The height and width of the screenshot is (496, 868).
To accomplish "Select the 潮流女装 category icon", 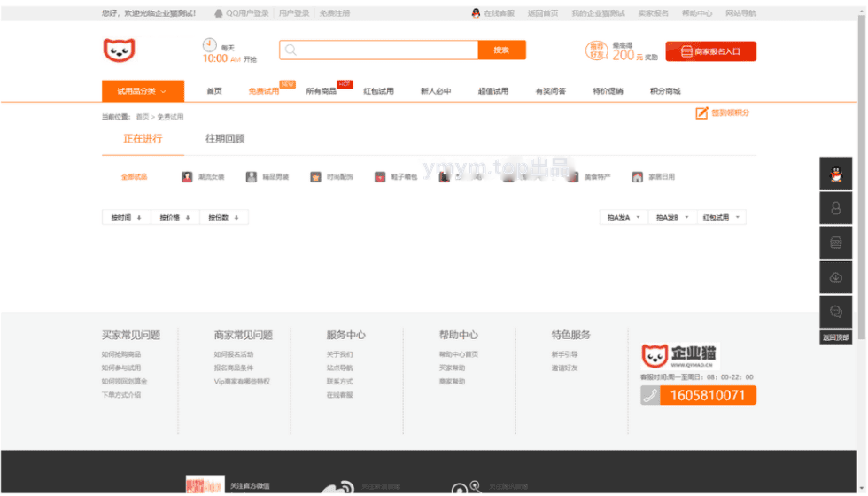I will pos(187,177).
